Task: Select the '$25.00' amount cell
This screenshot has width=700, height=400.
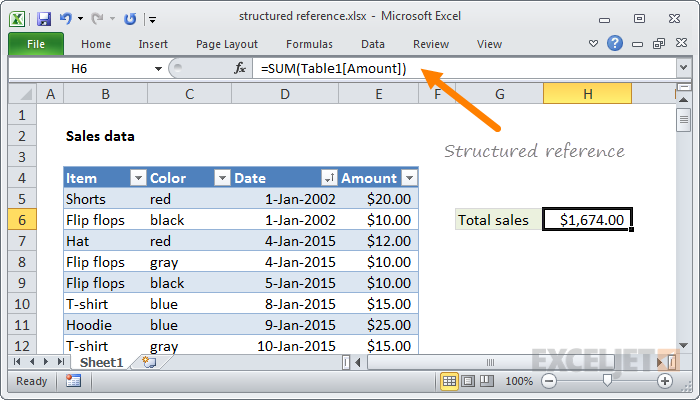Action: (379, 325)
